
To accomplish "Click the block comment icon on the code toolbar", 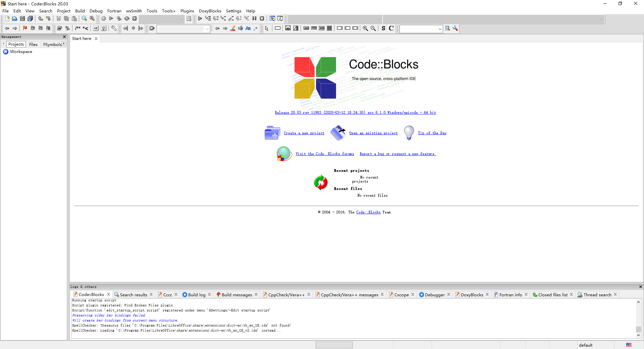I will click(x=78, y=29).
